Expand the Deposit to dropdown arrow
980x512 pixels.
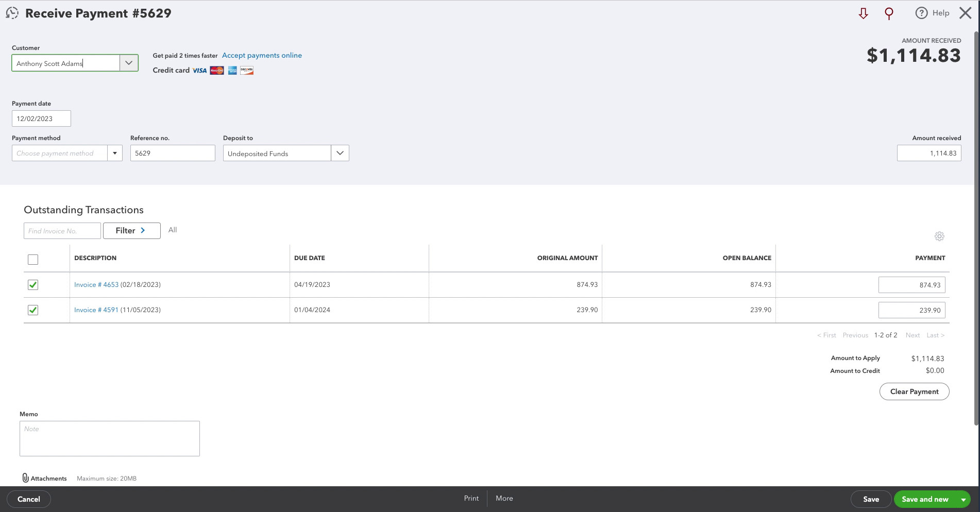[x=340, y=153]
